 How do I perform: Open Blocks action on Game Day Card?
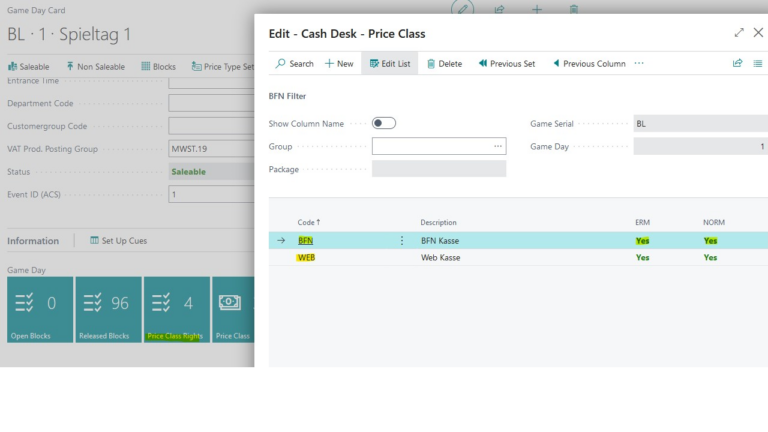point(158,67)
